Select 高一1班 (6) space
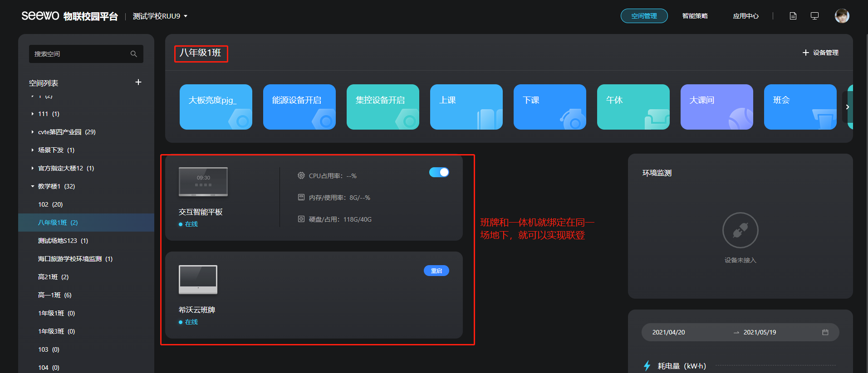The width and height of the screenshot is (868, 373). (x=86, y=295)
